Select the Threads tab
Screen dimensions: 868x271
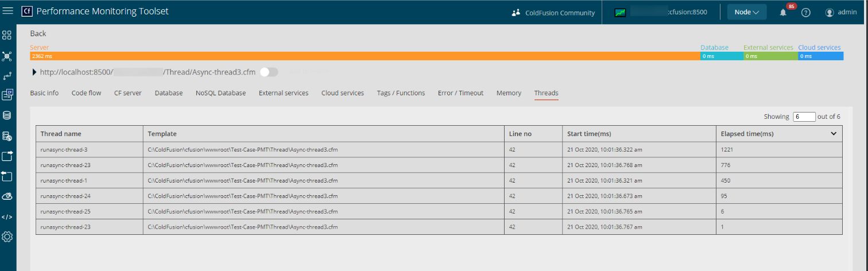click(x=546, y=93)
